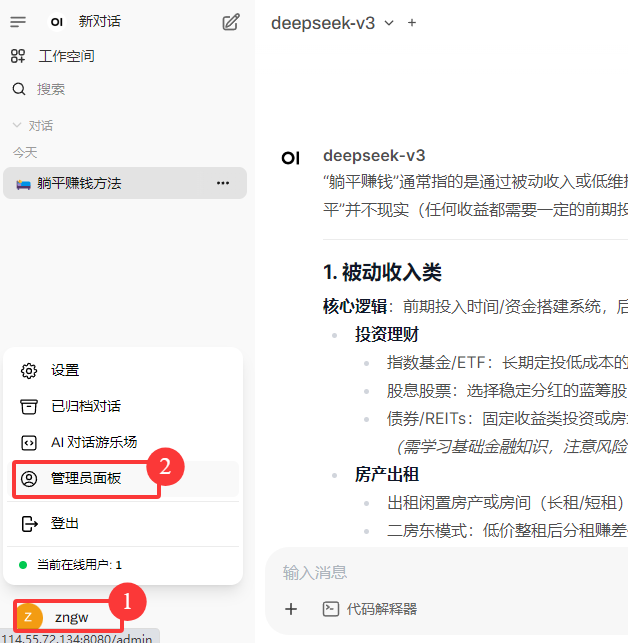Viewport: 628px width, 643px height.
Task: Open the 管理员面板 admin panel
Action: 86,479
